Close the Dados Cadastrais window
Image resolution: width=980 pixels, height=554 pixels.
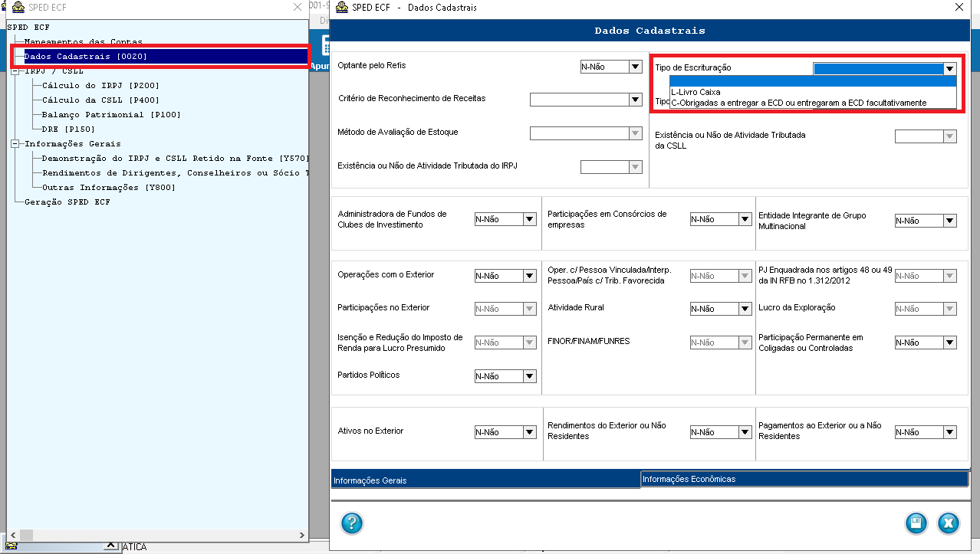pos(959,7)
